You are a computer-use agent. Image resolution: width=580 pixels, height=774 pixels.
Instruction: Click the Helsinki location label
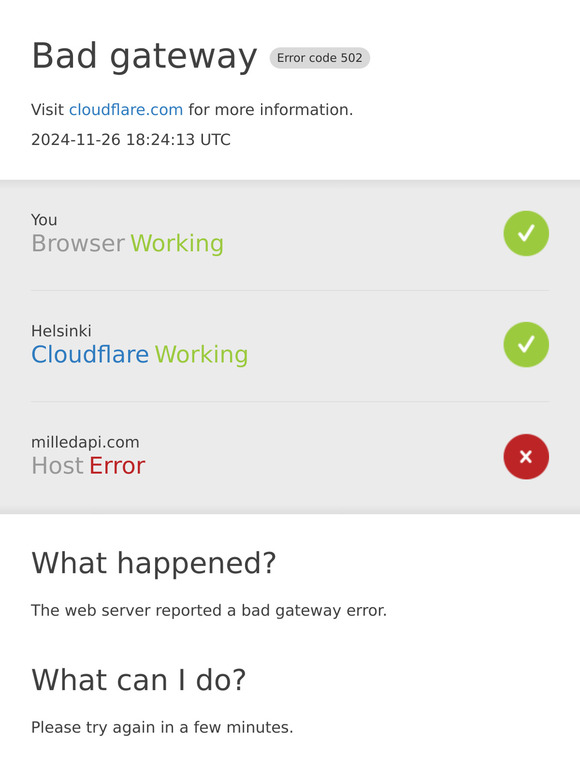click(61, 331)
